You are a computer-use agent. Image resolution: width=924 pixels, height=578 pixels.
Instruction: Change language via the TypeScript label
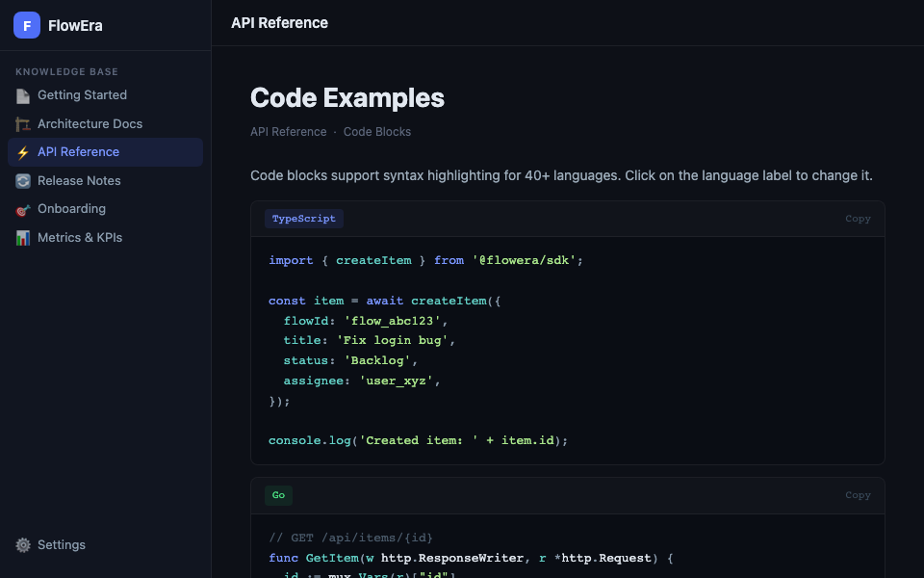pos(304,219)
